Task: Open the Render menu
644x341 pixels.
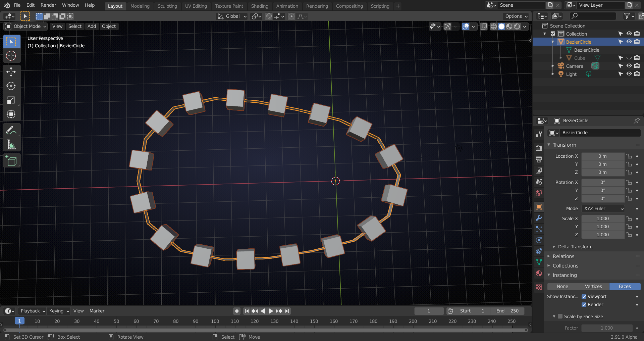Action: (48, 5)
